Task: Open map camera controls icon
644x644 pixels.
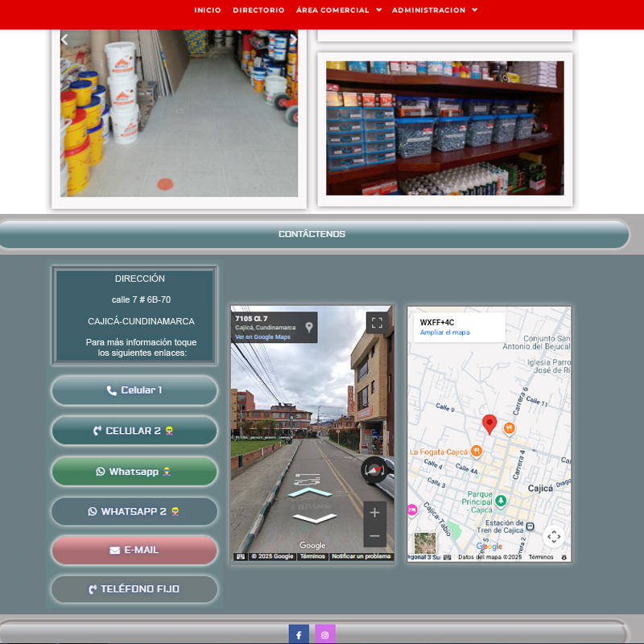Action: click(x=553, y=536)
